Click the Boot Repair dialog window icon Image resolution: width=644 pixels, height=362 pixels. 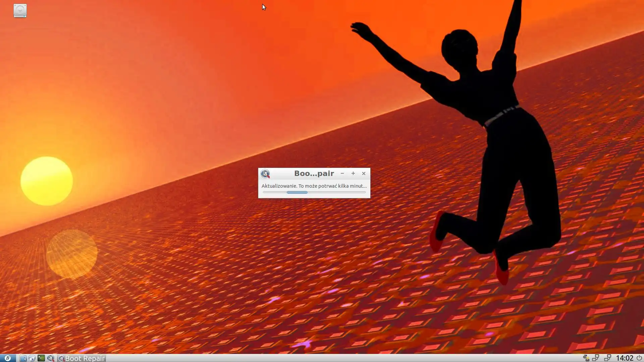pyautogui.click(x=265, y=174)
